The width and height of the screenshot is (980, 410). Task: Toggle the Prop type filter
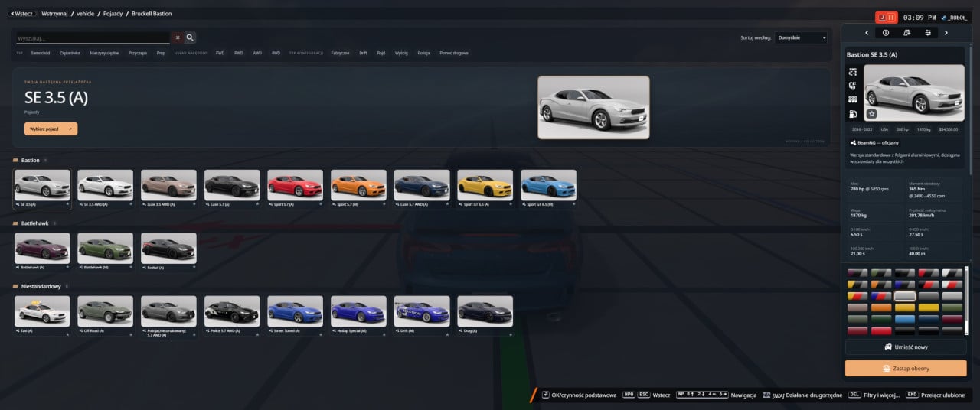(x=161, y=53)
